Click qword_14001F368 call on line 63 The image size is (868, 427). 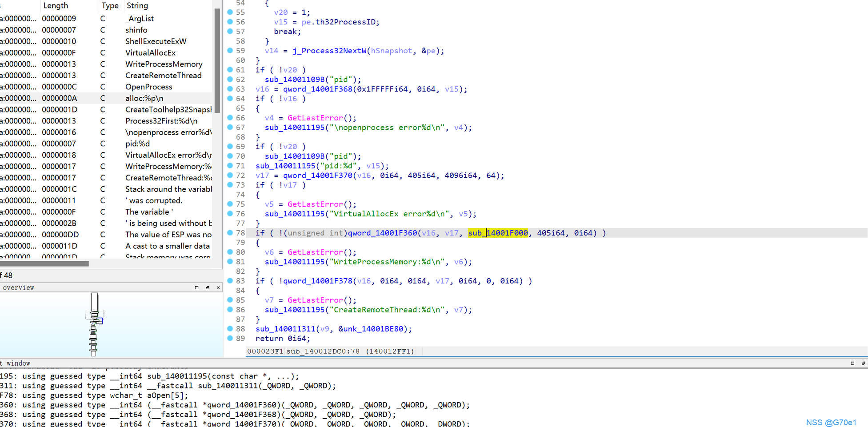point(318,89)
